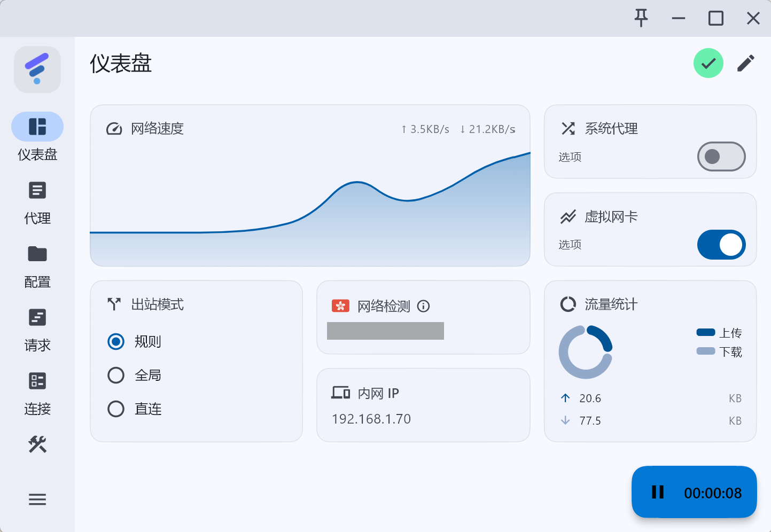The height and width of the screenshot is (532, 771).
Task: Select the 规则 radio button
Action: [x=116, y=341]
